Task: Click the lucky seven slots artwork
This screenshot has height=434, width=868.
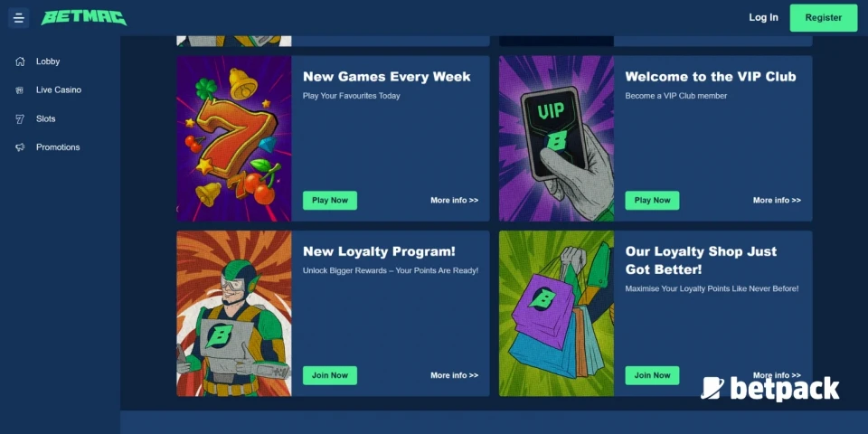Action: (233, 138)
